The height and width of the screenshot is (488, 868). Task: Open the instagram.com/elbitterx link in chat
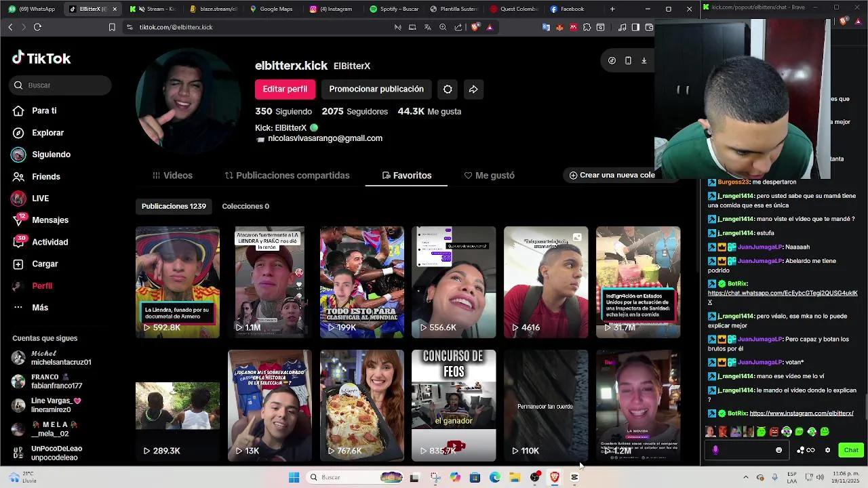click(x=802, y=413)
